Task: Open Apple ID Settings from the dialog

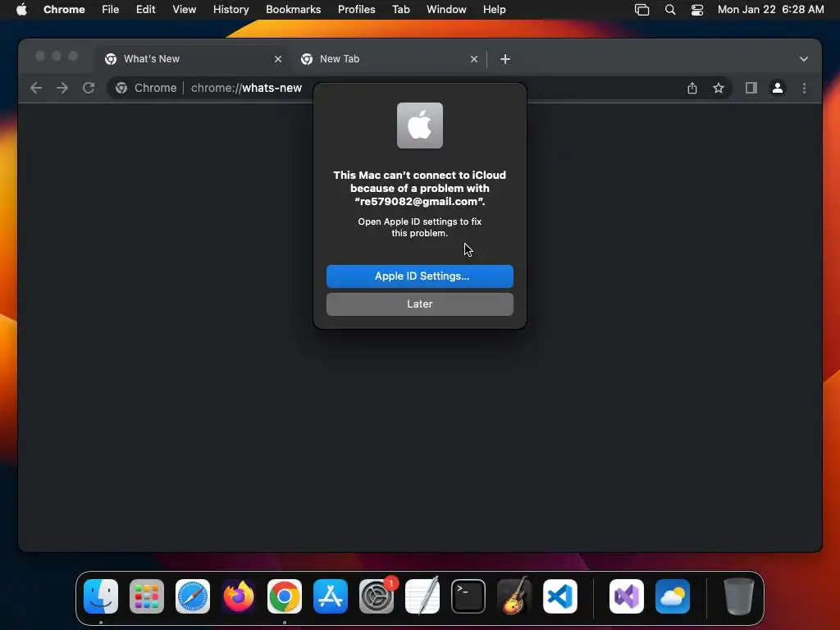Action: [x=419, y=276]
